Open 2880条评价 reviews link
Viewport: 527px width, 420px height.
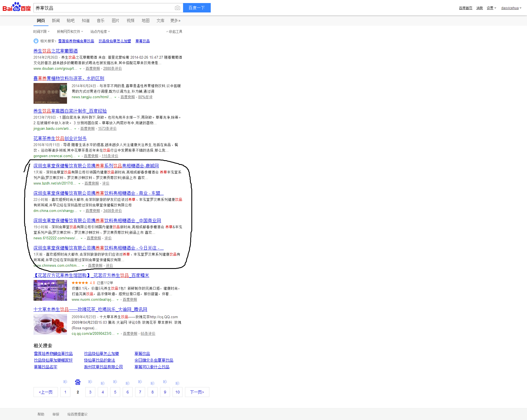tap(112, 69)
